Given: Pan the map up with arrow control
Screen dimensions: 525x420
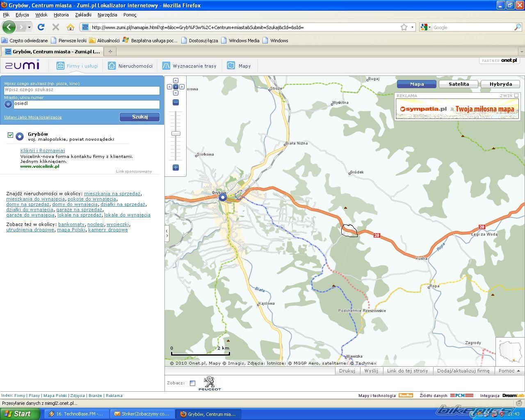Looking at the screenshot, I should [176, 81].
